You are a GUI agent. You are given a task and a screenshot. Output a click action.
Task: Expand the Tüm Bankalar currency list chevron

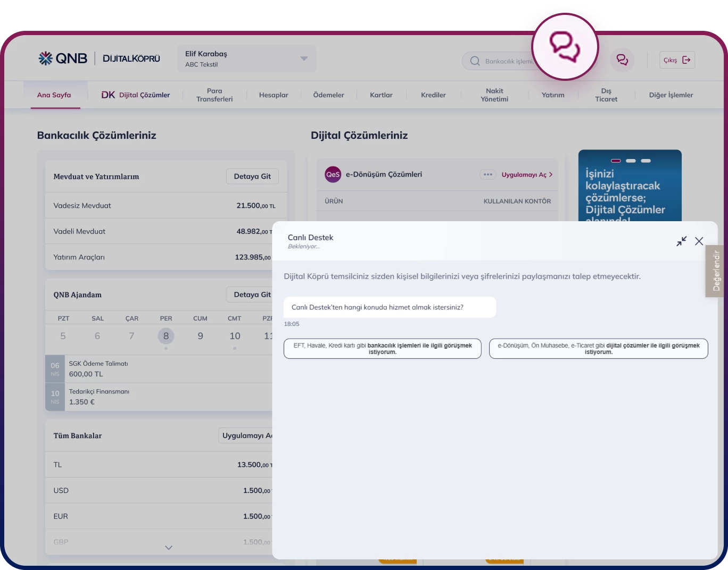point(169,548)
